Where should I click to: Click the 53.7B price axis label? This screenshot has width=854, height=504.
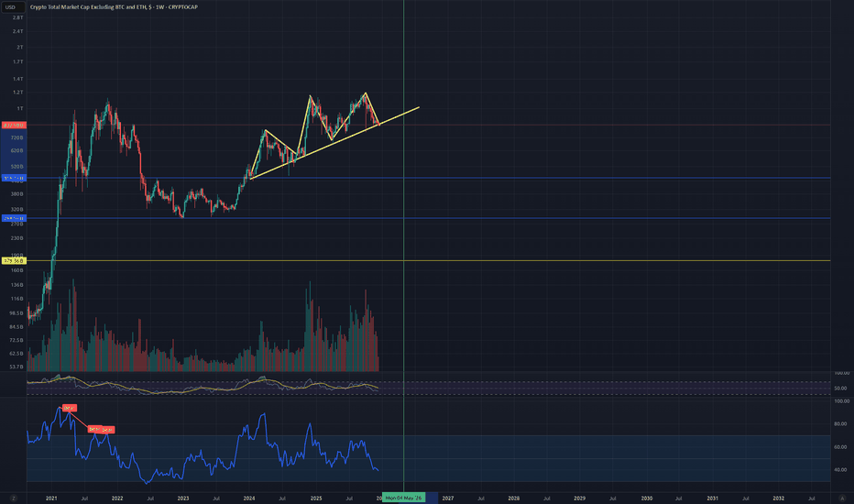click(16, 367)
